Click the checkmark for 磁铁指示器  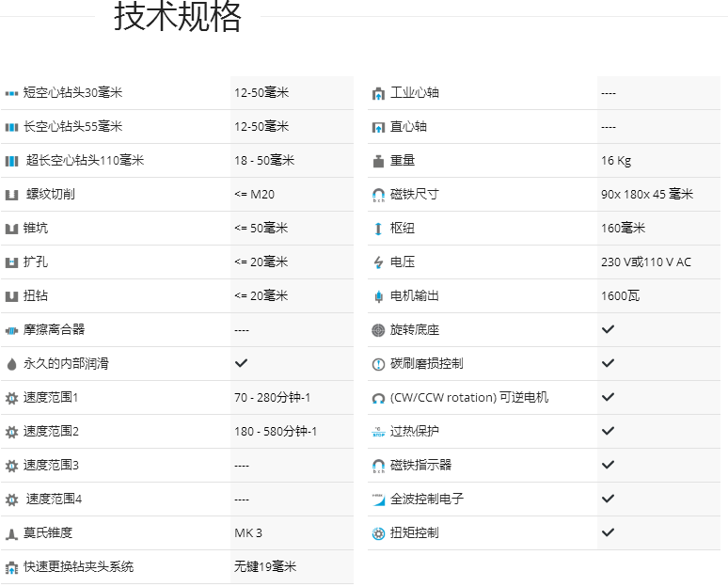coord(608,465)
